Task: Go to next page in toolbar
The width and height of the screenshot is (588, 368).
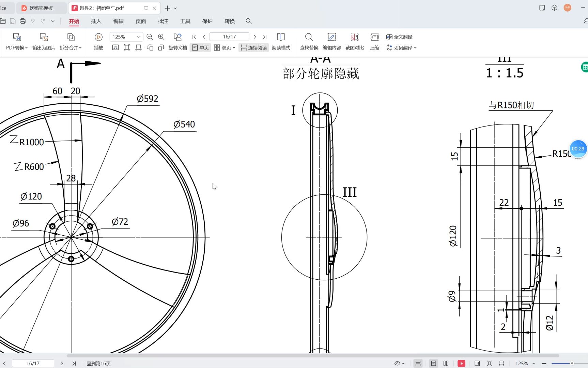Action: [255, 37]
